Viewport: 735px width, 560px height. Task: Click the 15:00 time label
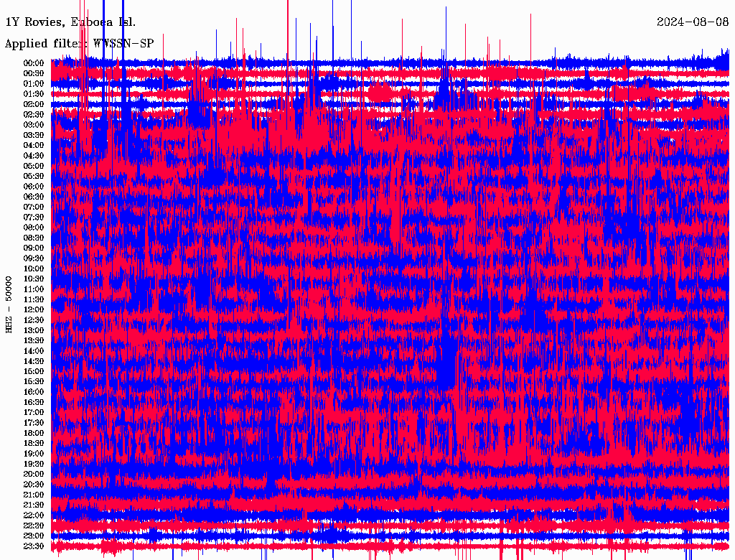(x=34, y=371)
